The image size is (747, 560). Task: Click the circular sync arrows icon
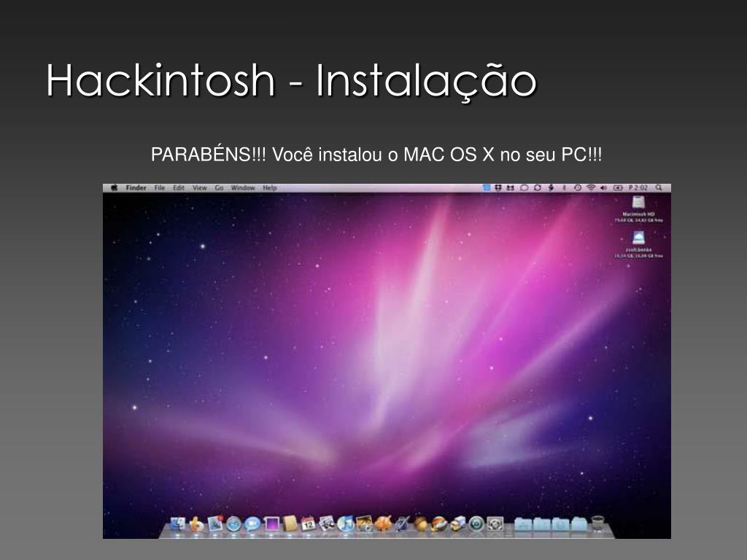538,187
